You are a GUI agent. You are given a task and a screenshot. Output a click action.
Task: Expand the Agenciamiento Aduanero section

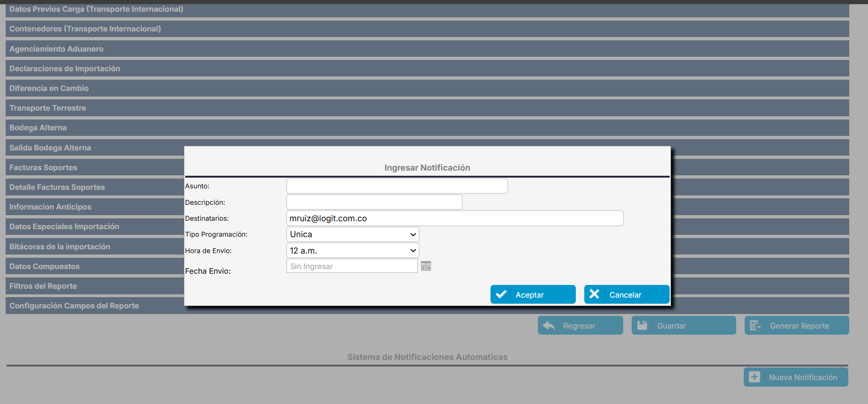coord(56,49)
